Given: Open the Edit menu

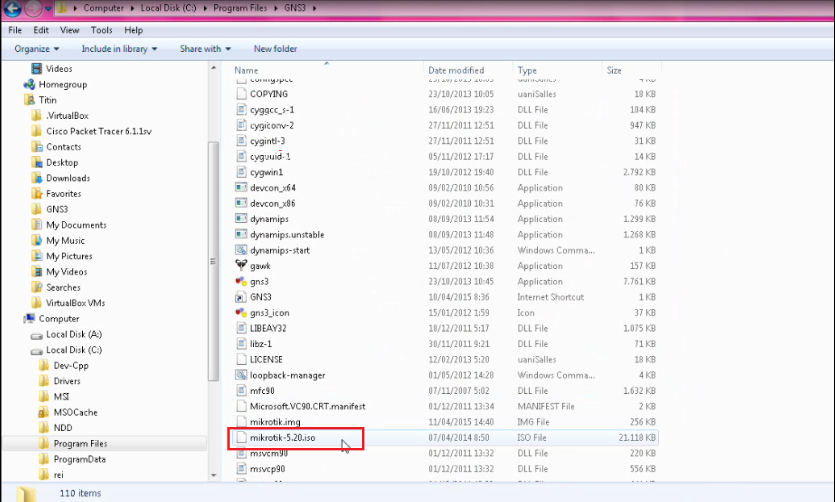Looking at the screenshot, I should point(41,30).
